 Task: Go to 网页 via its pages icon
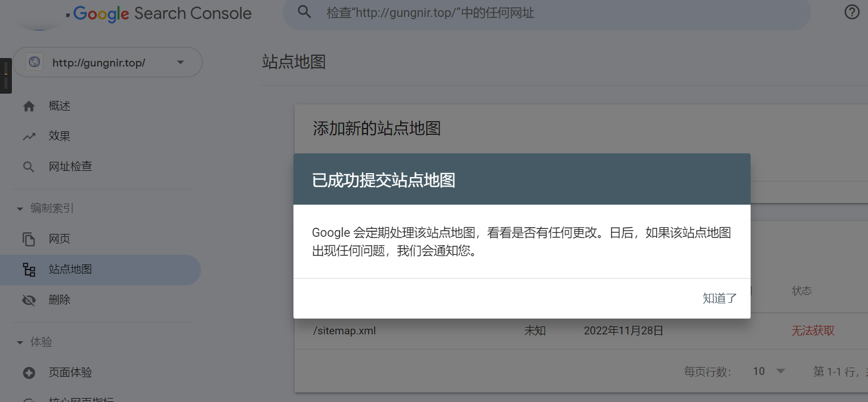point(29,239)
